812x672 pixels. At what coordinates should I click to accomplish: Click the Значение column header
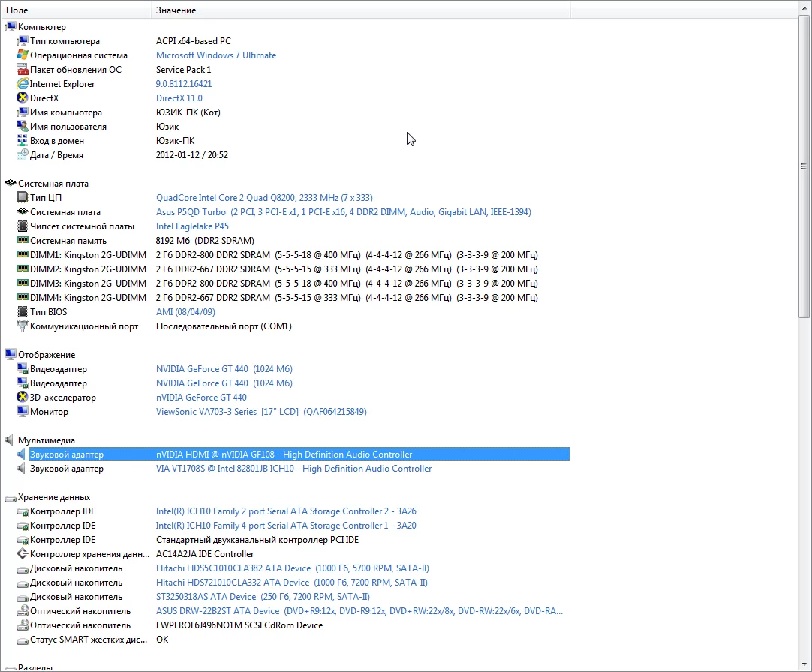[361, 10]
